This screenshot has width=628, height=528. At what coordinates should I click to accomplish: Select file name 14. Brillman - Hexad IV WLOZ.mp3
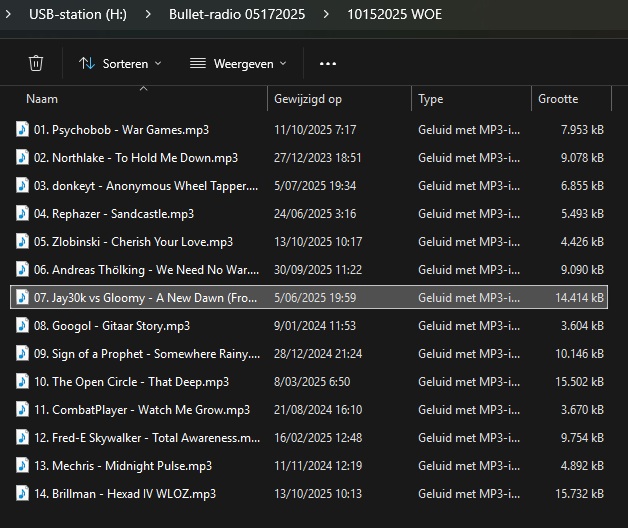[x=125, y=494]
